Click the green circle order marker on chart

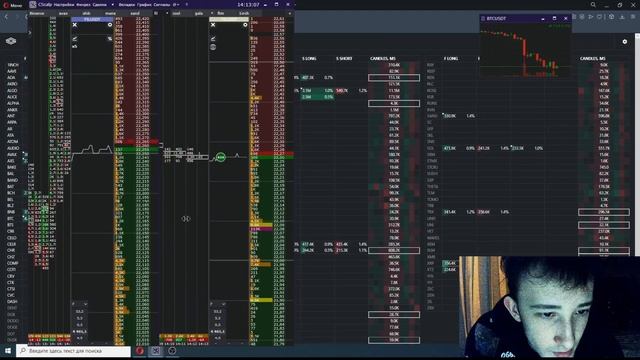tap(220, 157)
